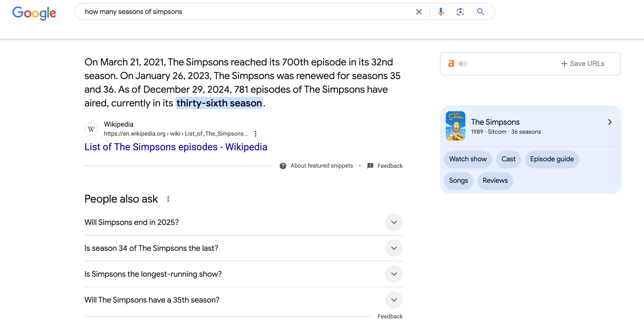Open The Simpsons knowledge panel arrow
Screen dimensions: 644x325
click(610, 122)
